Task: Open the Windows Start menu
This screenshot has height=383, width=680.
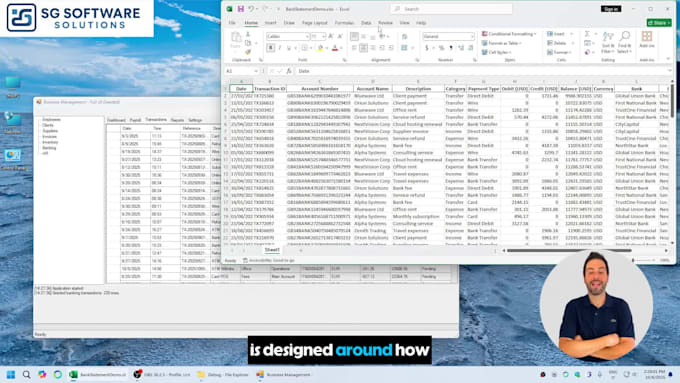Action: click(x=11, y=374)
